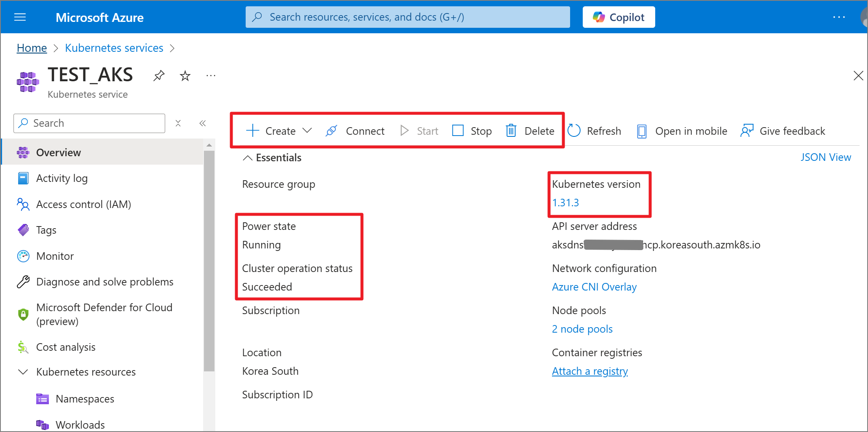The height and width of the screenshot is (432, 868).
Task: Click the API server address value
Action: click(656, 245)
